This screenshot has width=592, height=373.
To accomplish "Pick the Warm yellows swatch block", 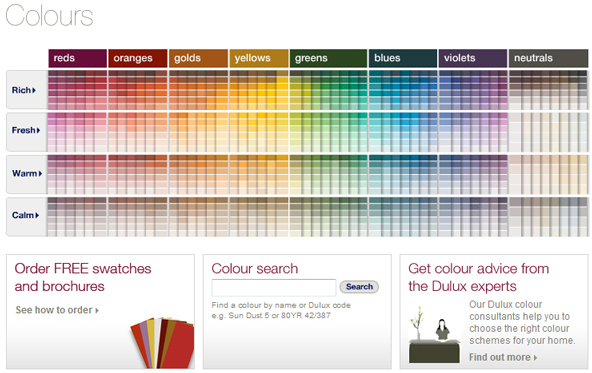I will click(x=259, y=174).
